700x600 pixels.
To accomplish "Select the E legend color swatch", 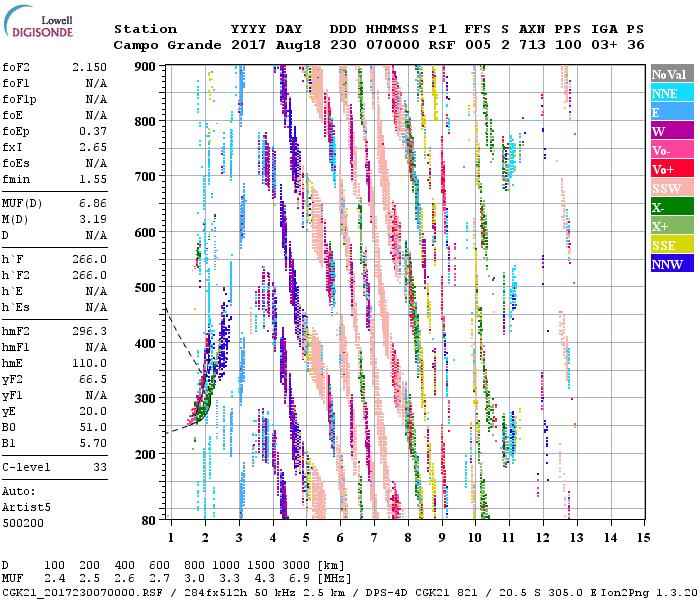I will pos(672,112).
